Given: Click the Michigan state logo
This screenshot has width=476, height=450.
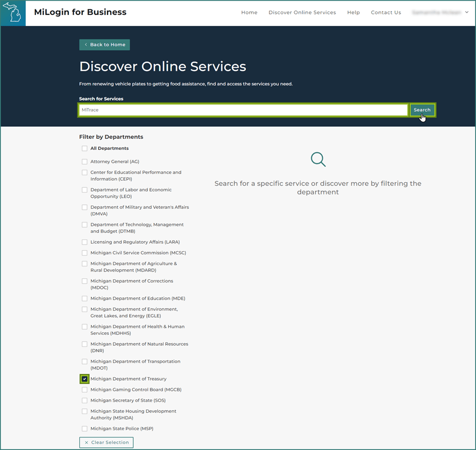Looking at the screenshot, I should 12,12.
